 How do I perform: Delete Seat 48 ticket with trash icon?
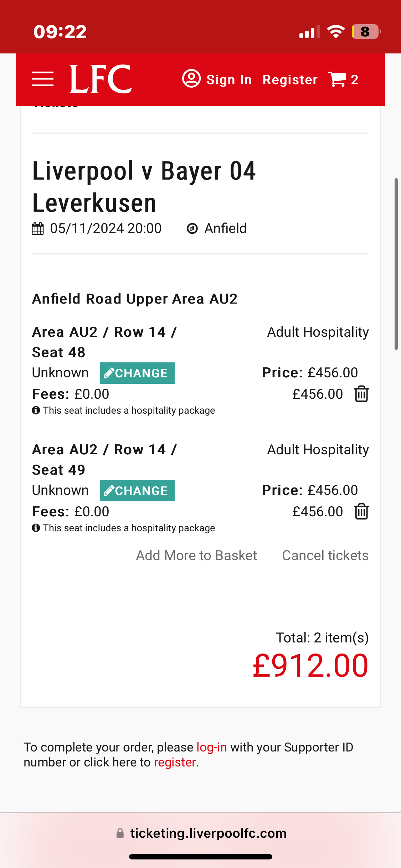(361, 394)
